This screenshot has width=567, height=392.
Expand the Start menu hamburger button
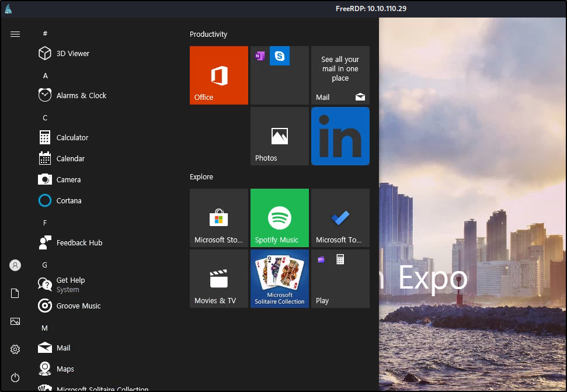click(x=15, y=34)
